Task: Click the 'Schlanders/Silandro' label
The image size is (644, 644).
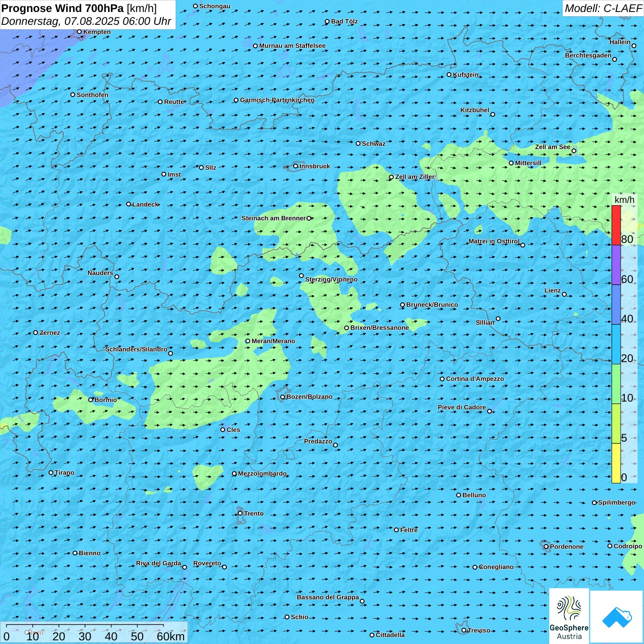Action: (x=136, y=349)
